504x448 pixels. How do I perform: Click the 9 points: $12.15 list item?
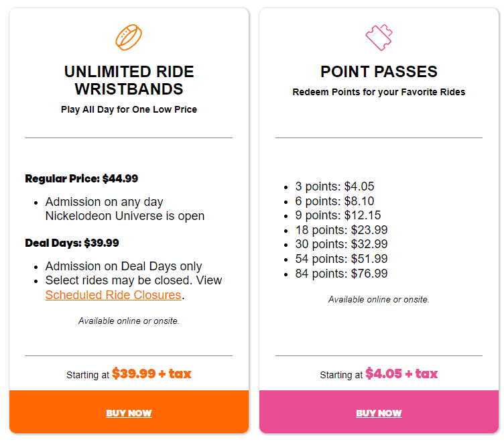[x=338, y=215]
